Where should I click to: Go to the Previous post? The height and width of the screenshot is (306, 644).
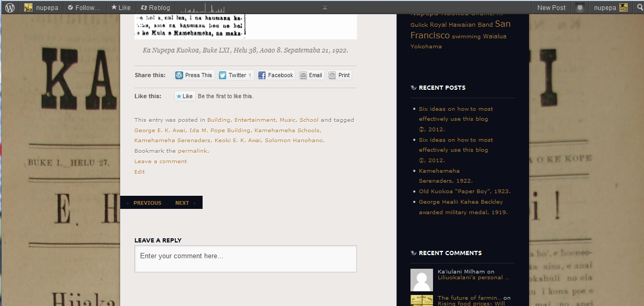click(x=146, y=203)
